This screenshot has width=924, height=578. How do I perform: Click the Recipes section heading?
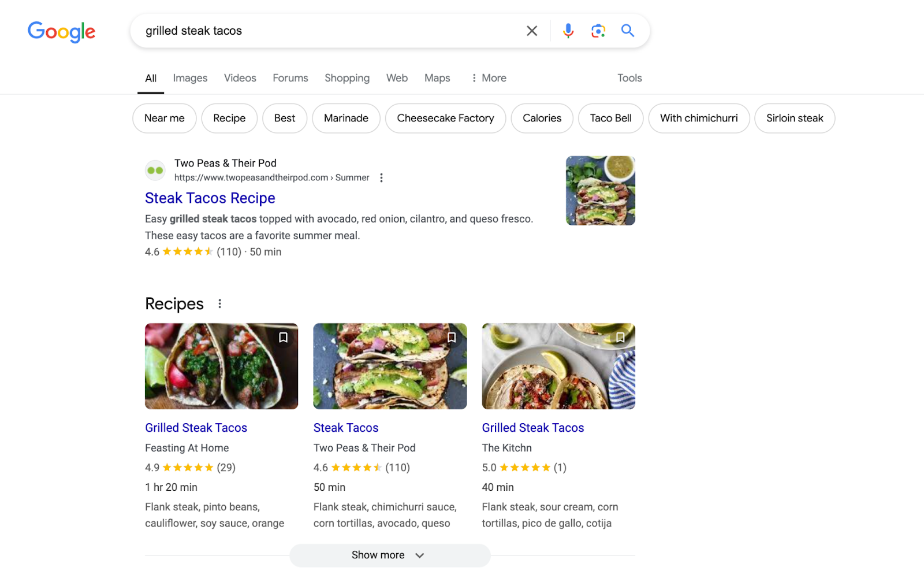(174, 304)
